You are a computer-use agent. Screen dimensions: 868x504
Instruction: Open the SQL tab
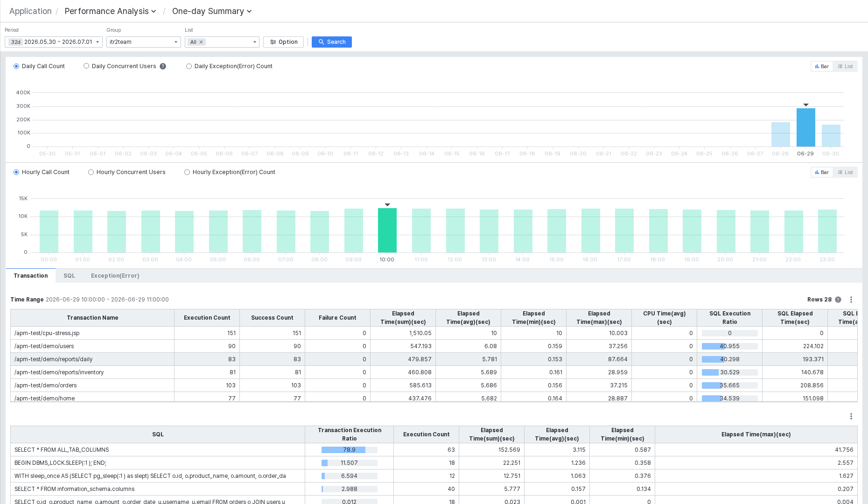[69, 276]
